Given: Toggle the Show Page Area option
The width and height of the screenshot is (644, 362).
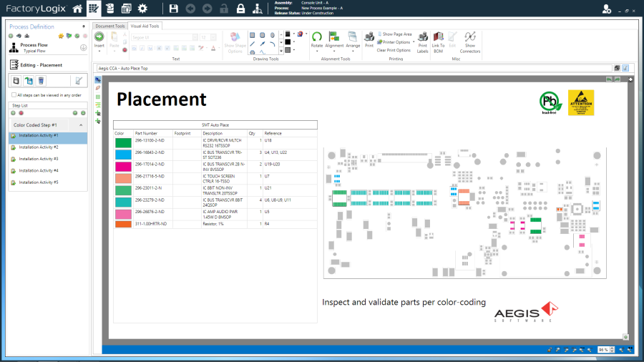Looking at the screenshot, I should (396, 34).
